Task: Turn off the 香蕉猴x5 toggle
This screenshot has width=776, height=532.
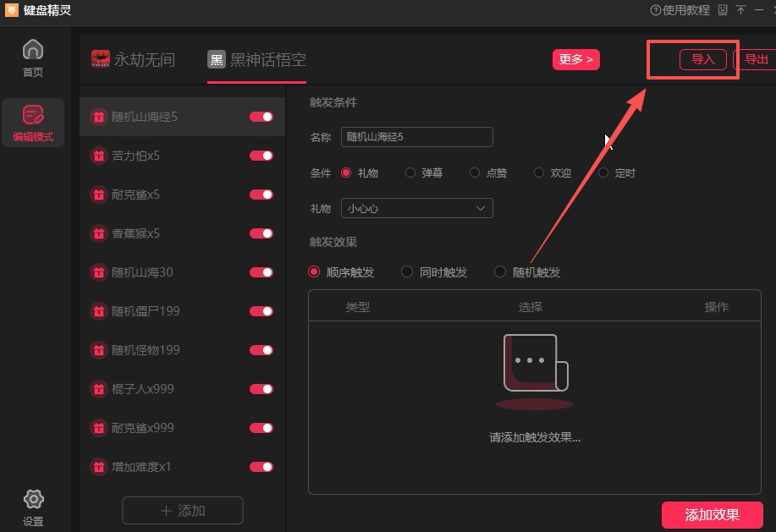Action: coord(261,233)
